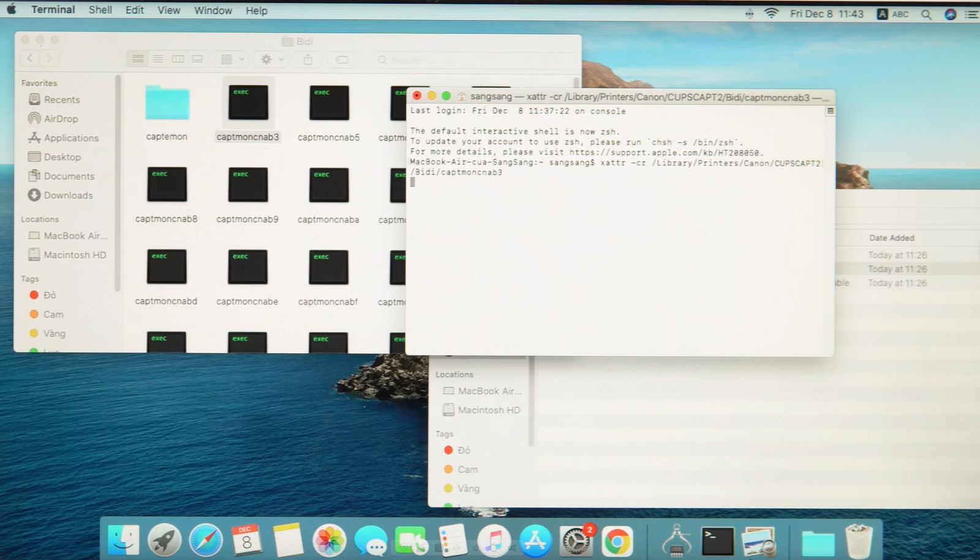Open the Help menu
The height and width of the screenshot is (560, 980).
click(x=256, y=10)
